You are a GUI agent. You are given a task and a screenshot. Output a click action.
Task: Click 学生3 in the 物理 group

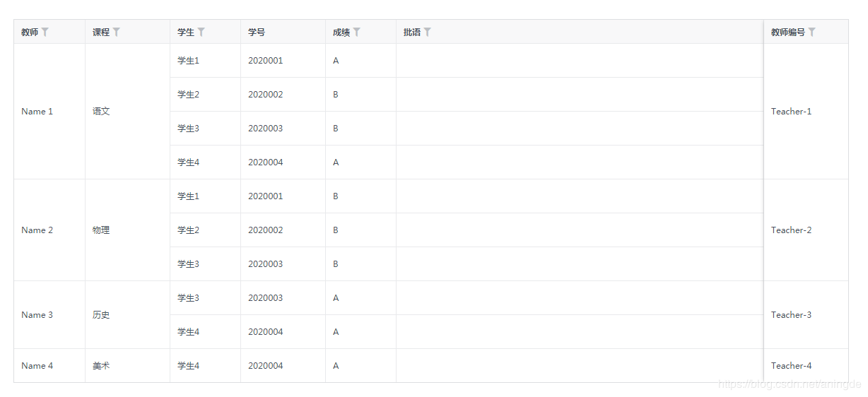tap(189, 264)
